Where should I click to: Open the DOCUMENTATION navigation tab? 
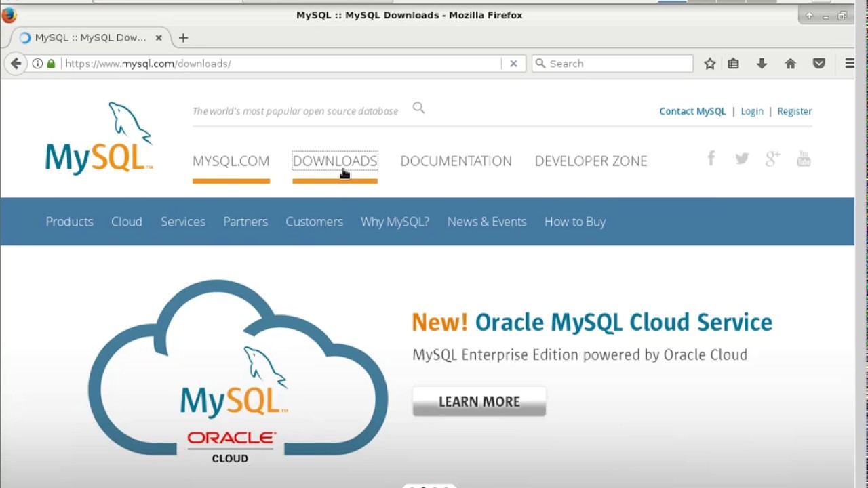[456, 161]
